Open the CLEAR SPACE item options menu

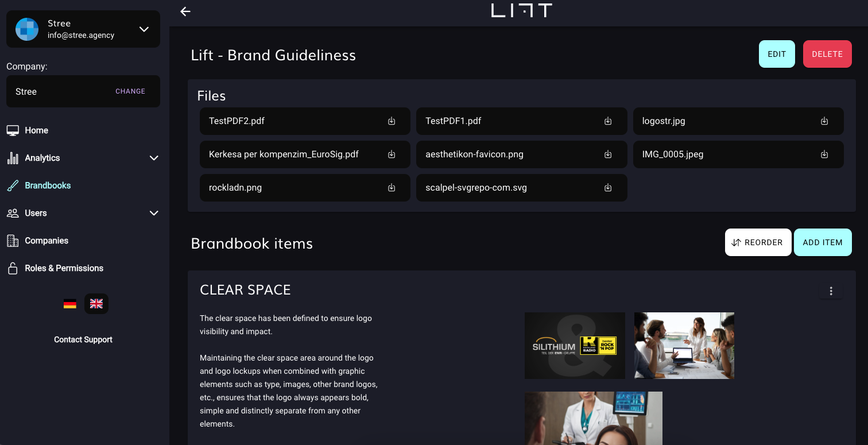click(x=831, y=291)
